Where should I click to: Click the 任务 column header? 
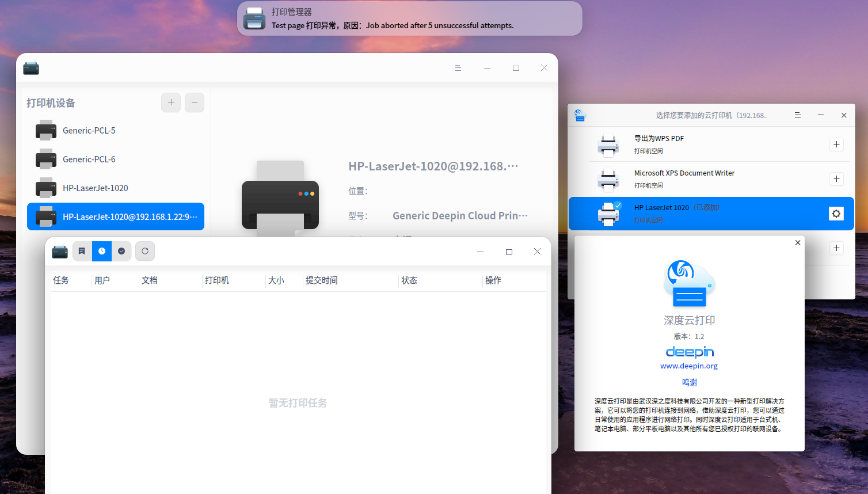point(61,280)
